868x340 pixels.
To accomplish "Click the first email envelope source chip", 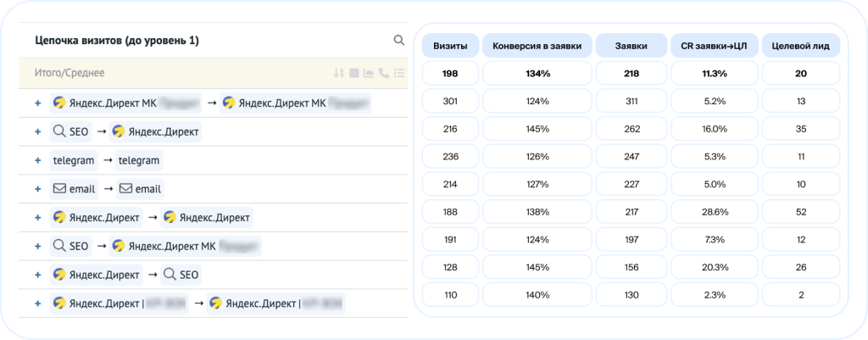I will point(73,188).
